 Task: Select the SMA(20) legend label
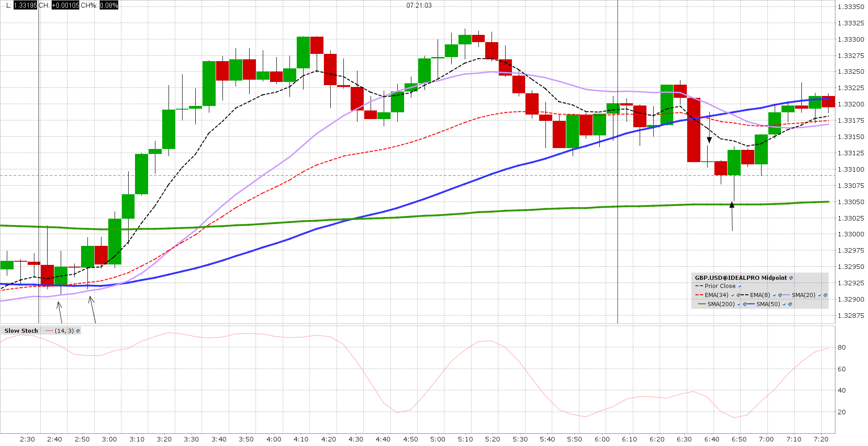[x=804, y=295]
